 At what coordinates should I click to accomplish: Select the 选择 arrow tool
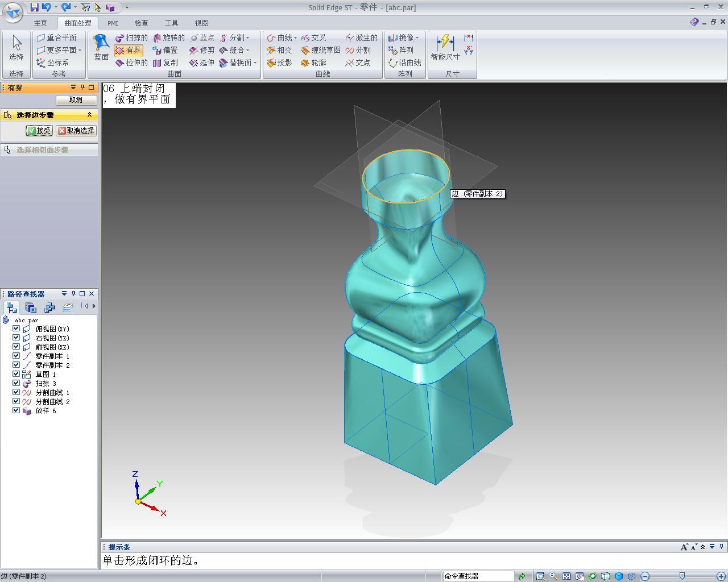16,48
